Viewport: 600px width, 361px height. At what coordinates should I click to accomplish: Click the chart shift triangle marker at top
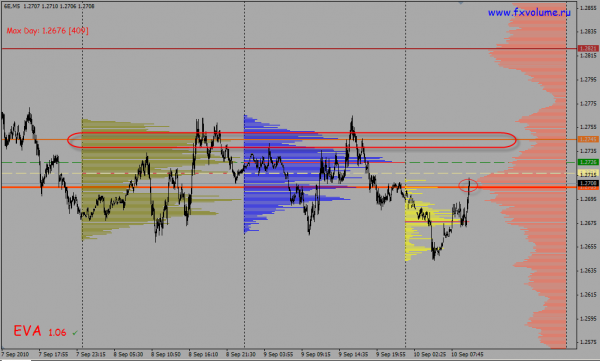461,2
